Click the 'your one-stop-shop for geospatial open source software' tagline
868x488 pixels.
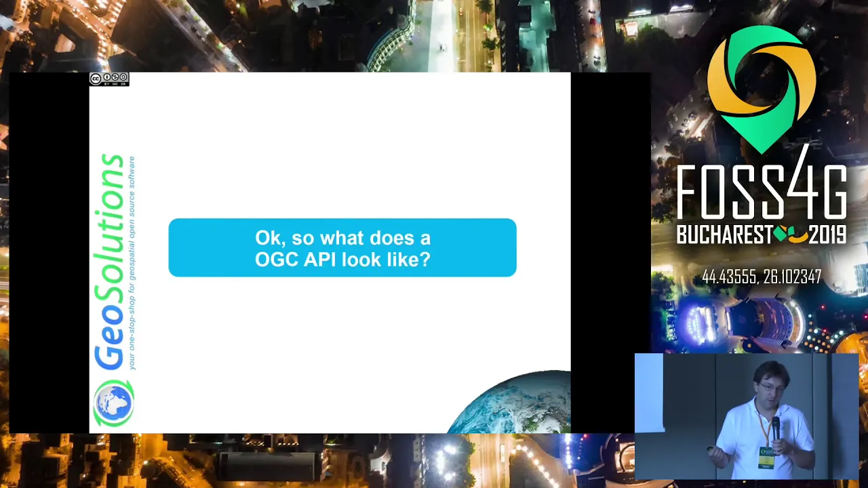tap(132, 263)
